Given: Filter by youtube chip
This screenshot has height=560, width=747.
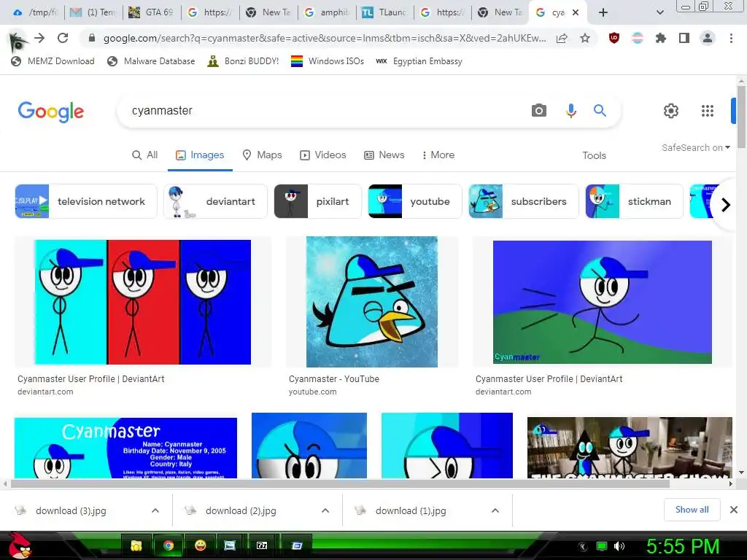Looking at the screenshot, I should point(415,201).
